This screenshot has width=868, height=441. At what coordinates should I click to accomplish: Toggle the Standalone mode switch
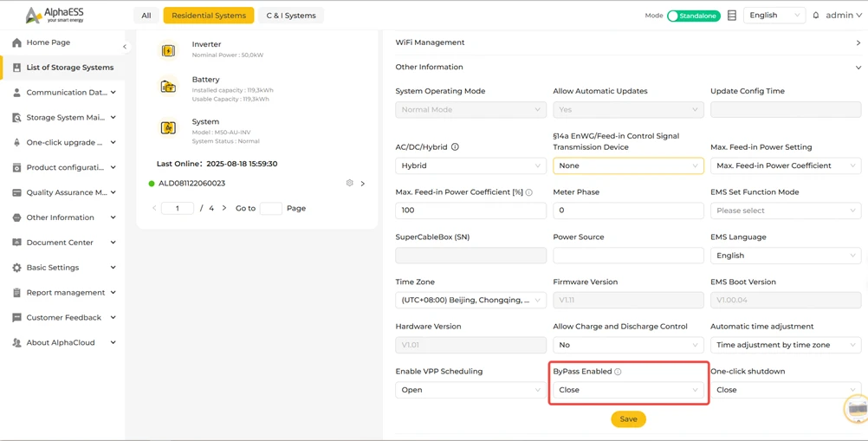[x=693, y=16]
